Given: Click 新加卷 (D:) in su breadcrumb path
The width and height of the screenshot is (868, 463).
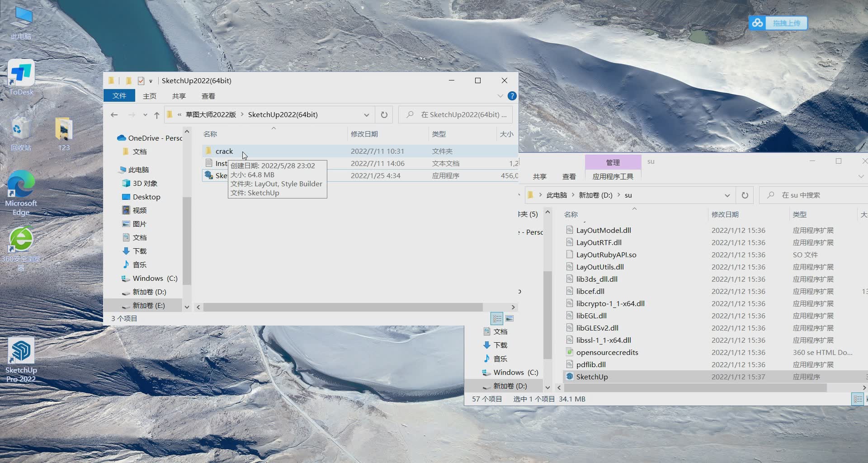Looking at the screenshot, I should [x=595, y=195].
